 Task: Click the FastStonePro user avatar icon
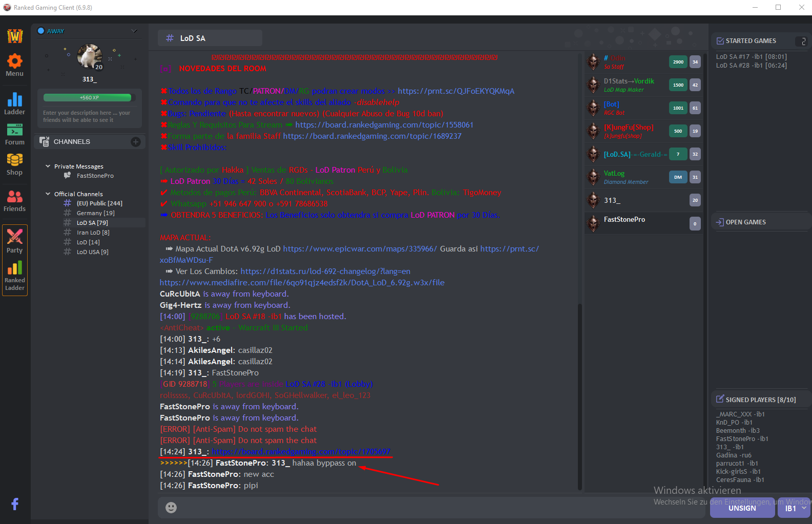point(593,223)
